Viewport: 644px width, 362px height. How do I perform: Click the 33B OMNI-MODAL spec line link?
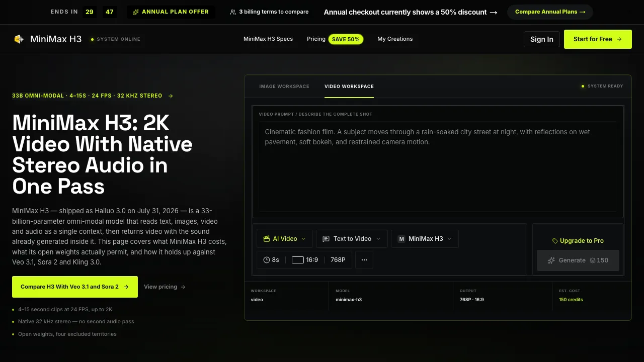click(x=93, y=96)
